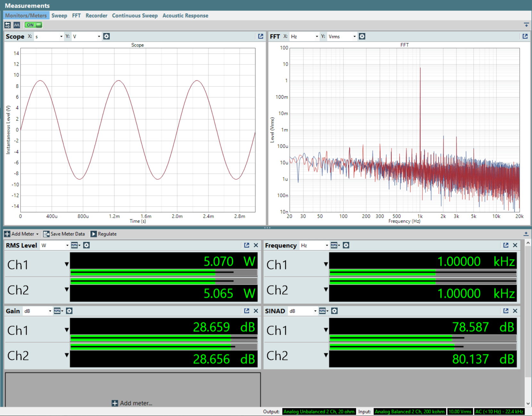532x416 pixels.
Task: Close the RMS Level meter
Action: click(x=256, y=245)
